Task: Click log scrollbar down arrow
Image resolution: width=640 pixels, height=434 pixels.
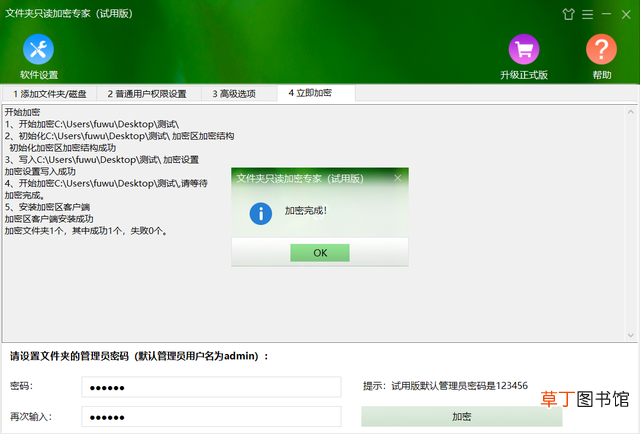Action: click(x=631, y=335)
